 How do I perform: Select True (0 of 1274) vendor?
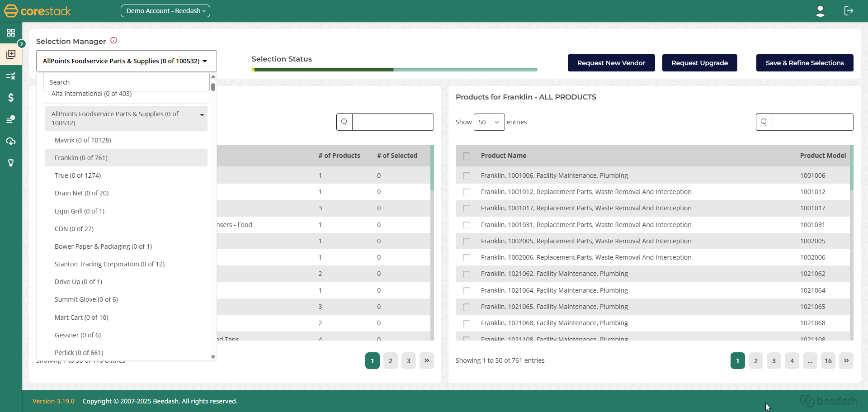[x=126, y=175]
